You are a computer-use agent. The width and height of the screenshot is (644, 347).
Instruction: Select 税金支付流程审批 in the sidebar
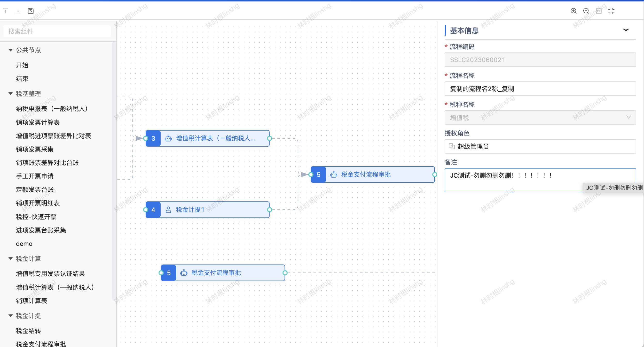41,344
